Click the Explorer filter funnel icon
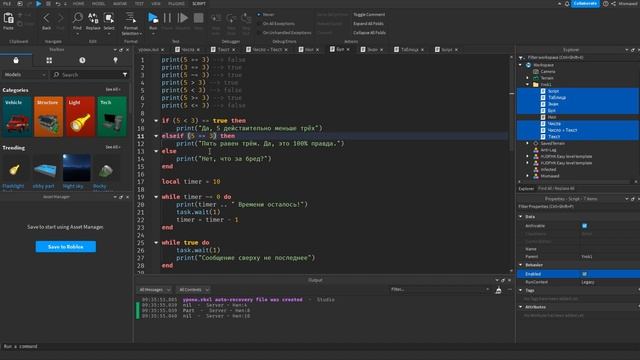640x360 pixels. [x=521, y=58]
